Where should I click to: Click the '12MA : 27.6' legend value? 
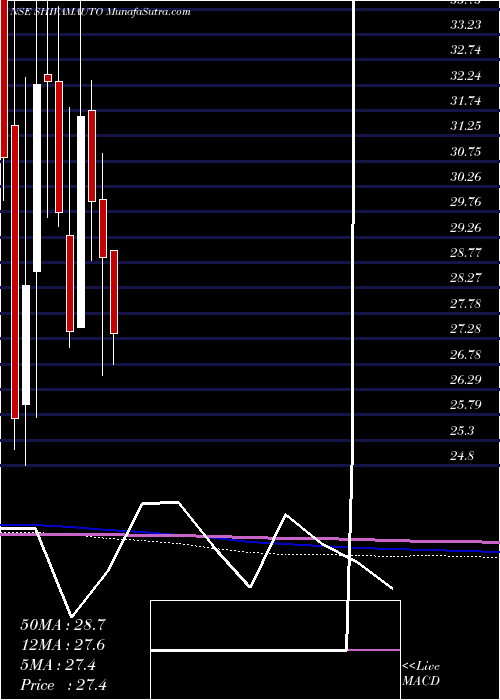point(63,645)
